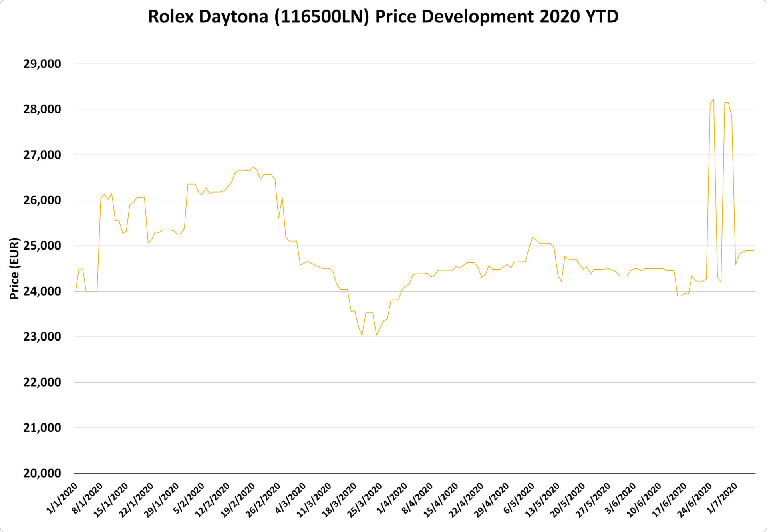Viewport: 767px width, 532px height.
Task: Click the 22,000 y-axis label
Action: 42,383
